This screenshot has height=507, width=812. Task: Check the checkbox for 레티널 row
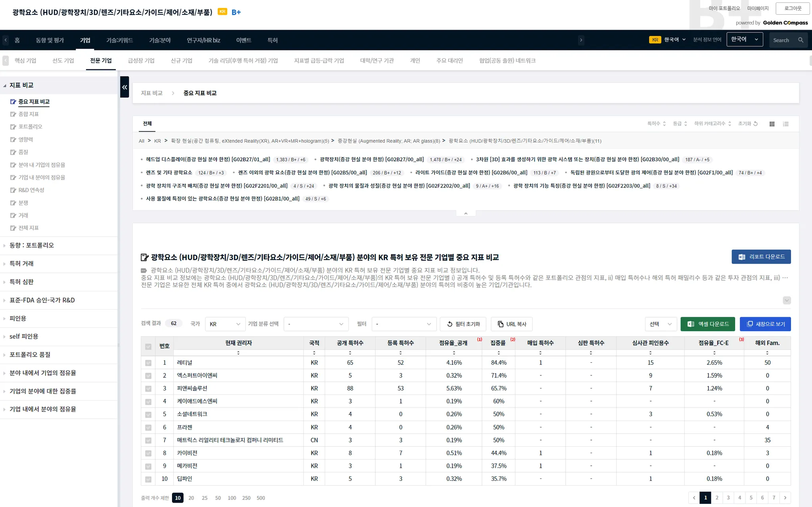tap(148, 363)
